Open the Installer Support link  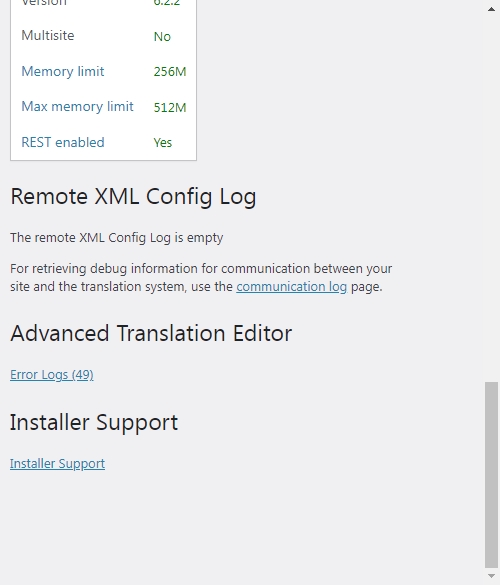pyautogui.click(x=57, y=463)
